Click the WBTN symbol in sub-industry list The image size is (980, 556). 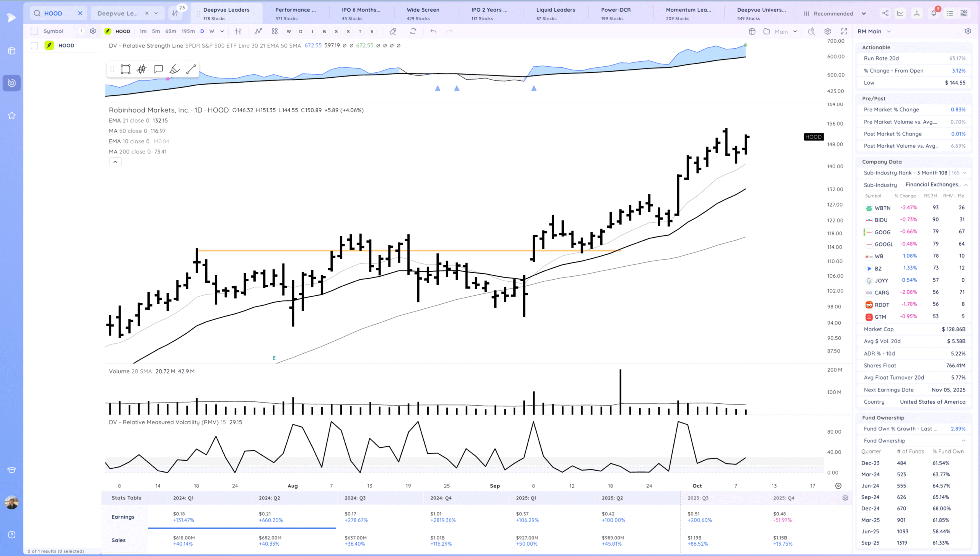(882, 208)
